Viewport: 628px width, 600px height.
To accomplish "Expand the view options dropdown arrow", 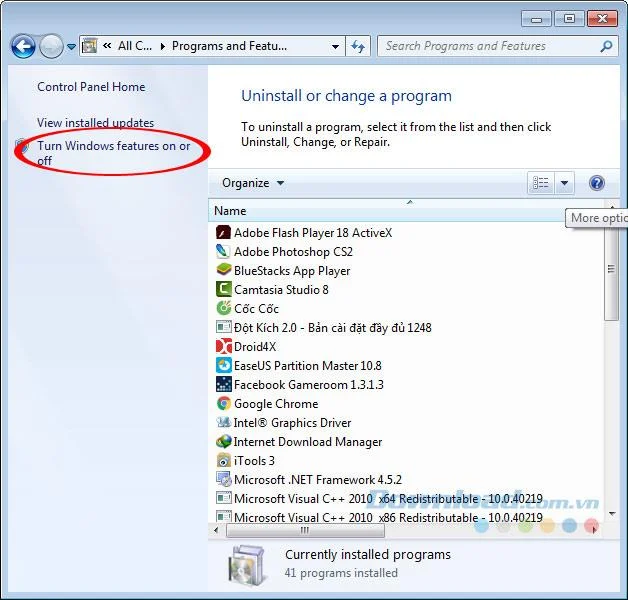I will pos(564,183).
